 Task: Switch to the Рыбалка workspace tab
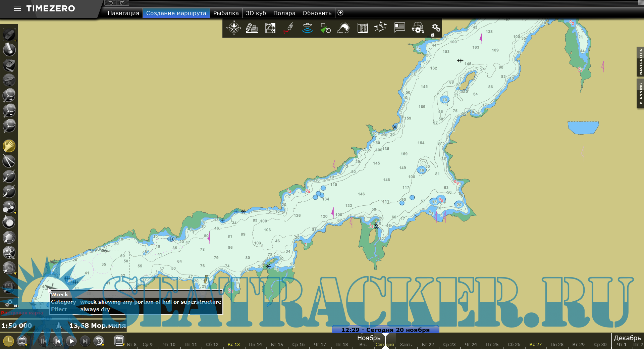[x=226, y=13]
